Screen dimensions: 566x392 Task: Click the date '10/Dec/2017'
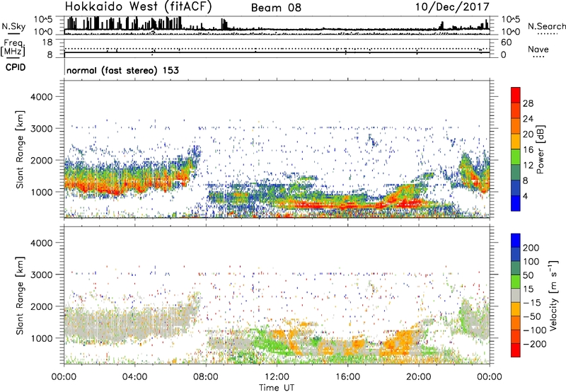[x=452, y=6]
